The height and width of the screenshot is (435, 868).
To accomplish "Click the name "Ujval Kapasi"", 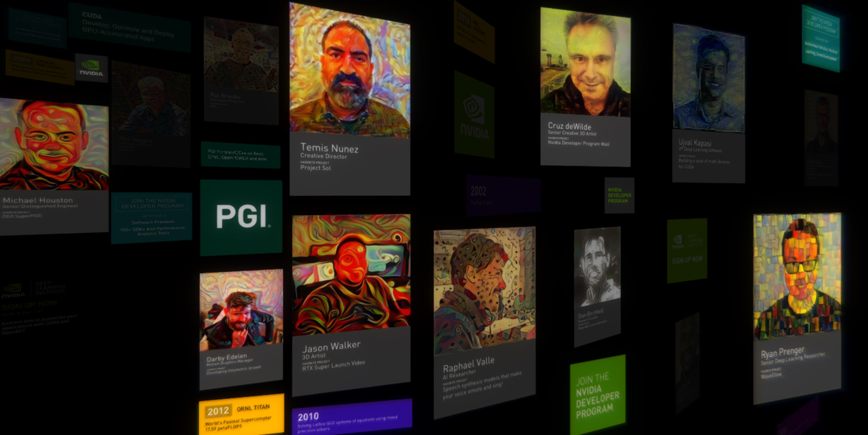I will tap(695, 143).
